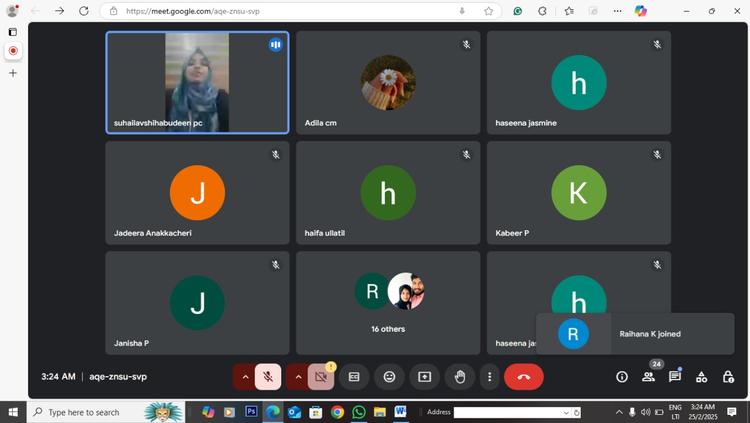This screenshot has width=750, height=423.
Task: Open the in-call chat panel
Action: point(675,377)
